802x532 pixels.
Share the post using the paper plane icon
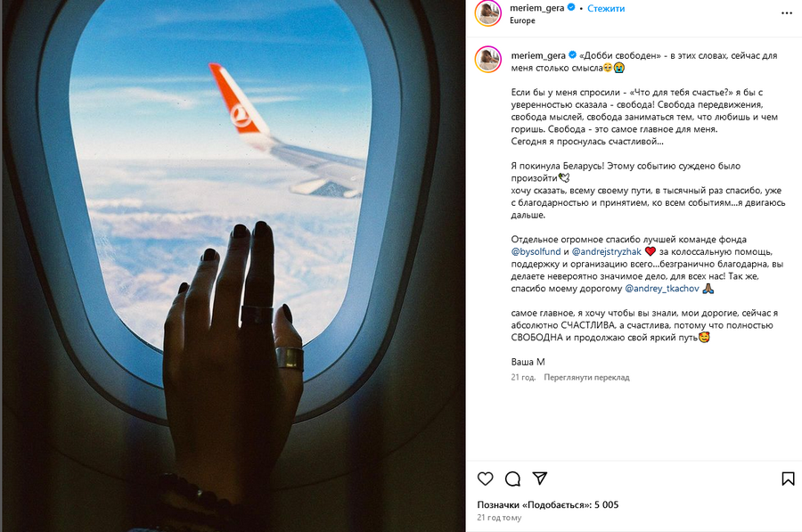tap(540, 479)
